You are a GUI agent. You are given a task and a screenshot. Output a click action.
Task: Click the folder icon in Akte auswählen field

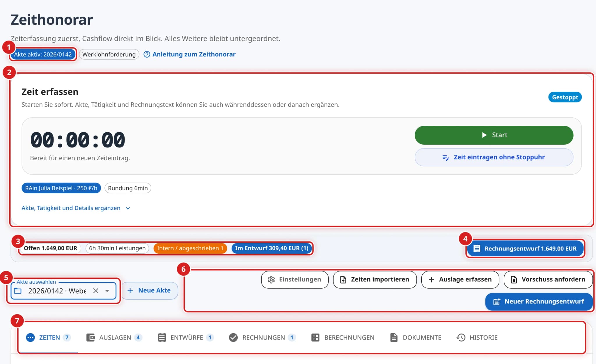pyautogui.click(x=18, y=291)
